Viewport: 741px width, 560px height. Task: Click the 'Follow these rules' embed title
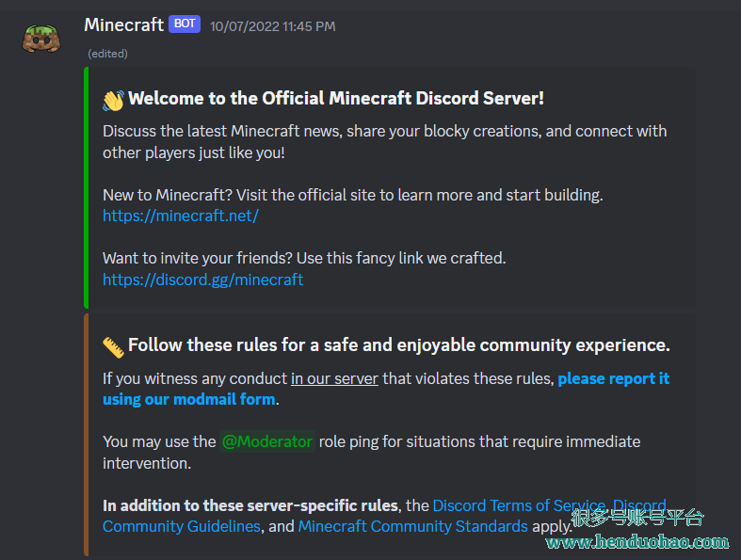[x=399, y=345]
